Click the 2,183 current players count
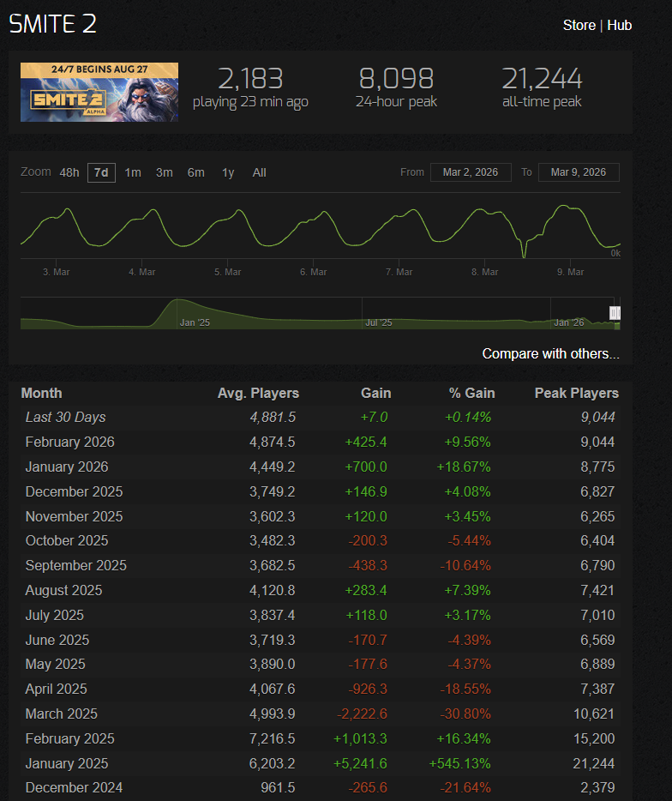The image size is (672, 801). [x=250, y=79]
